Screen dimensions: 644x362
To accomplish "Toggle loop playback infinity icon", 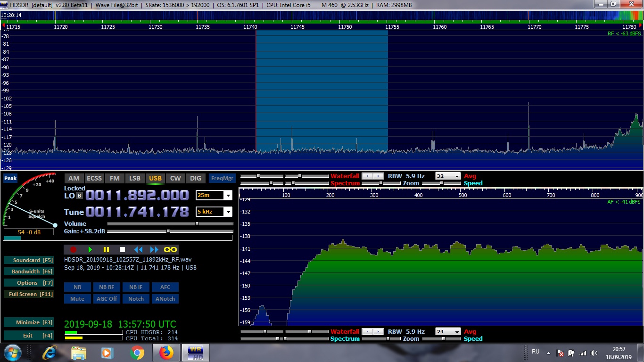I will [x=170, y=249].
